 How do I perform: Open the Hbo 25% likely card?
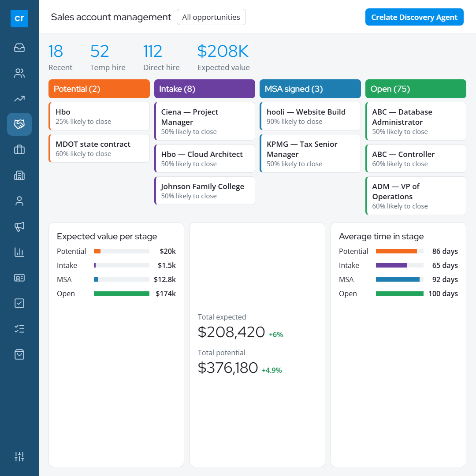point(99,116)
